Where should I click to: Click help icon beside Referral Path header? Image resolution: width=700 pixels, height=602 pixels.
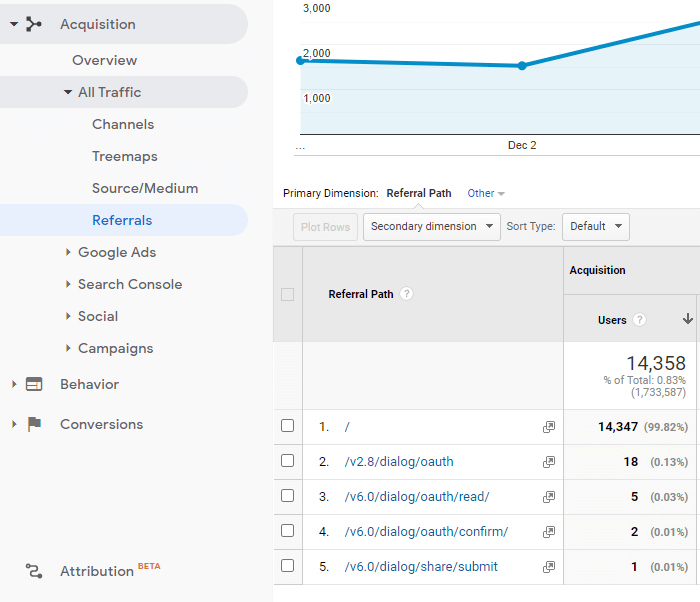tap(406, 294)
